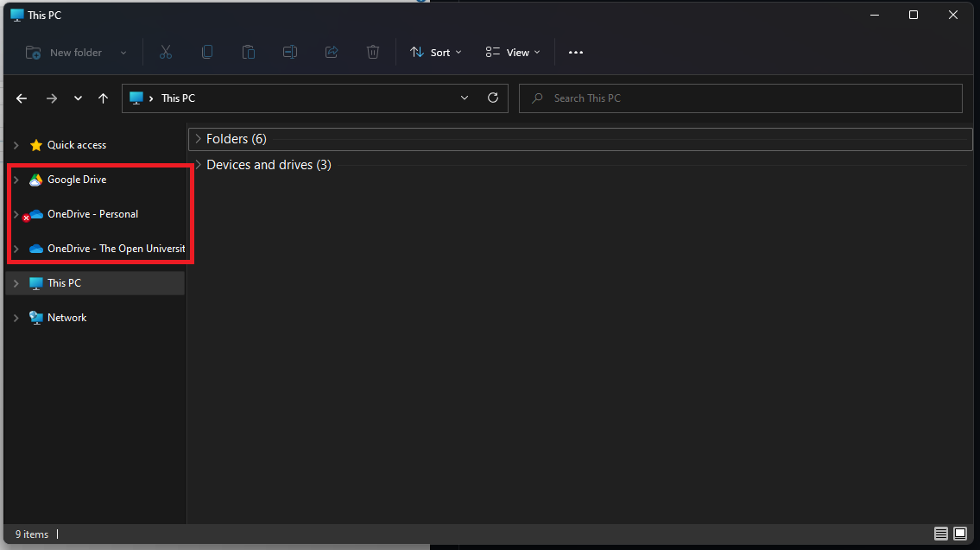Click the Delete icon in the toolbar
The width and height of the screenshot is (980, 550).
click(x=373, y=52)
